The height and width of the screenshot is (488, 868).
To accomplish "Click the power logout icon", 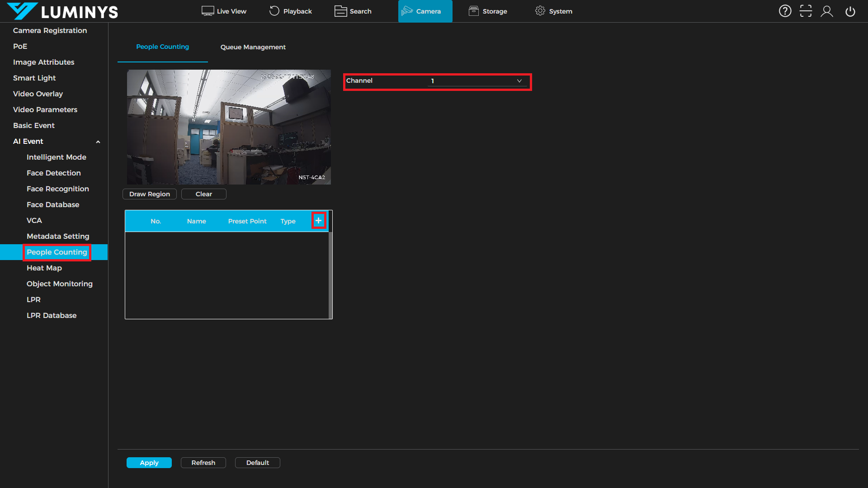I will click(850, 11).
